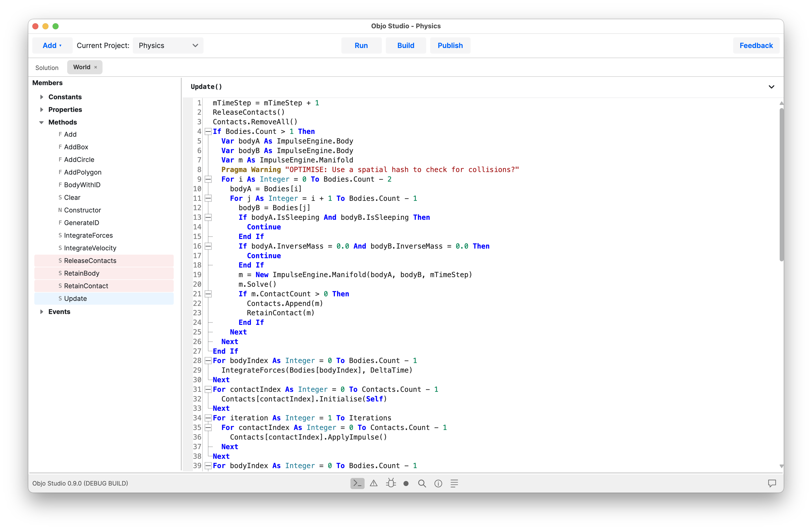Collapse the ContactCount If fold marker on line 21
812x530 pixels.
(208, 294)
